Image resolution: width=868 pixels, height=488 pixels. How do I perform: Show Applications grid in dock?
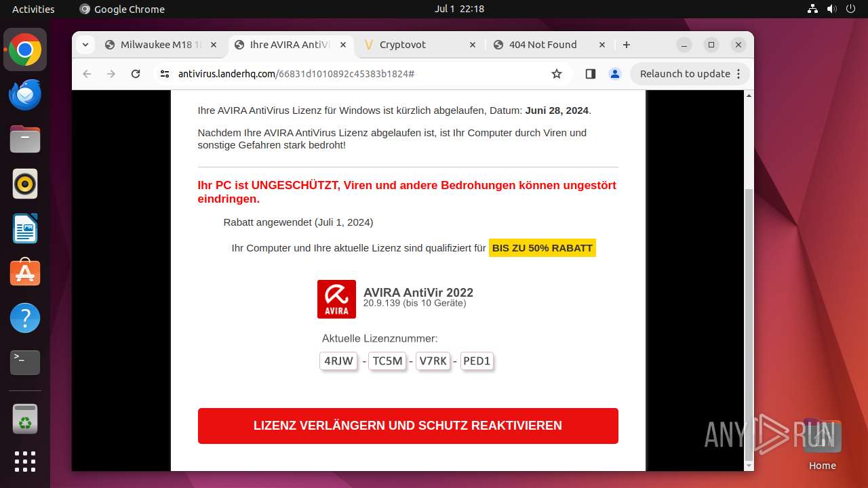click(25, 462)
